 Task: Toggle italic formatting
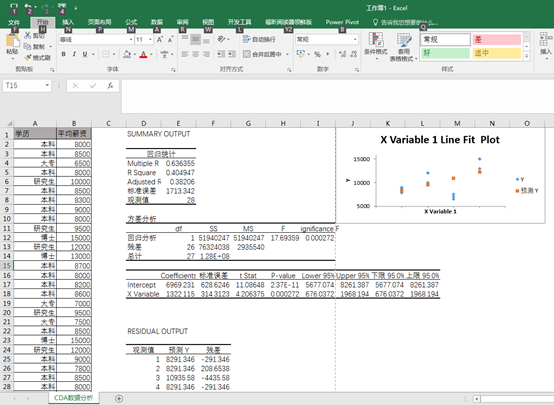pos(74,54)
